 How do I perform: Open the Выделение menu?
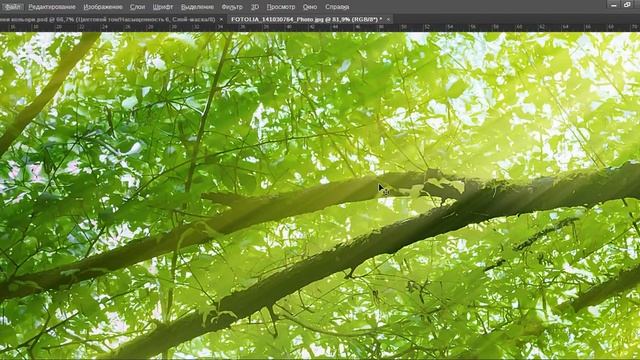pyautogui.click(x=197, y=7)
